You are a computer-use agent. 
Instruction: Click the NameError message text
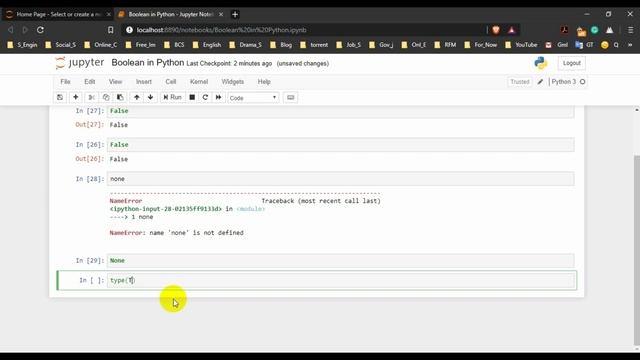click(176, 233)
